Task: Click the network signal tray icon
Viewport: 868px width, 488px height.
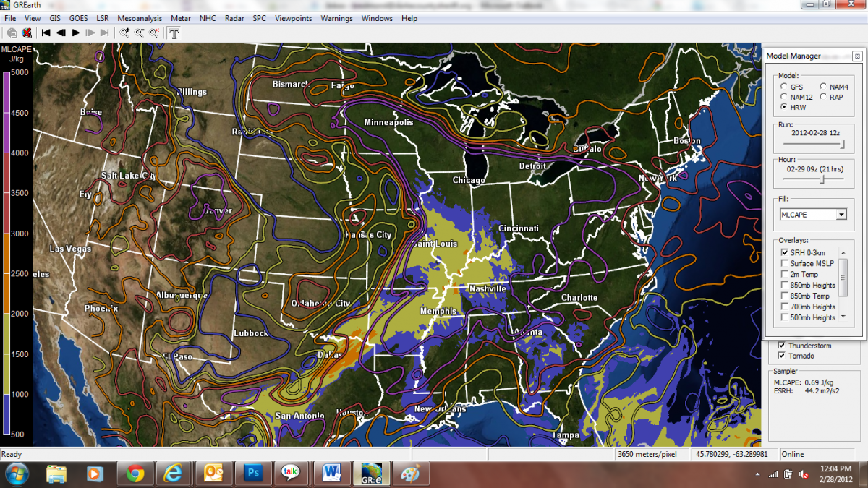Action: click(x=773, y=474)
